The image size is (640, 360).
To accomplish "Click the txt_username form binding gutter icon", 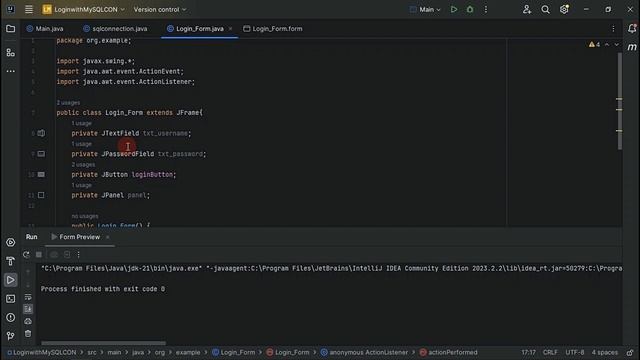I will tap(41, 133).
